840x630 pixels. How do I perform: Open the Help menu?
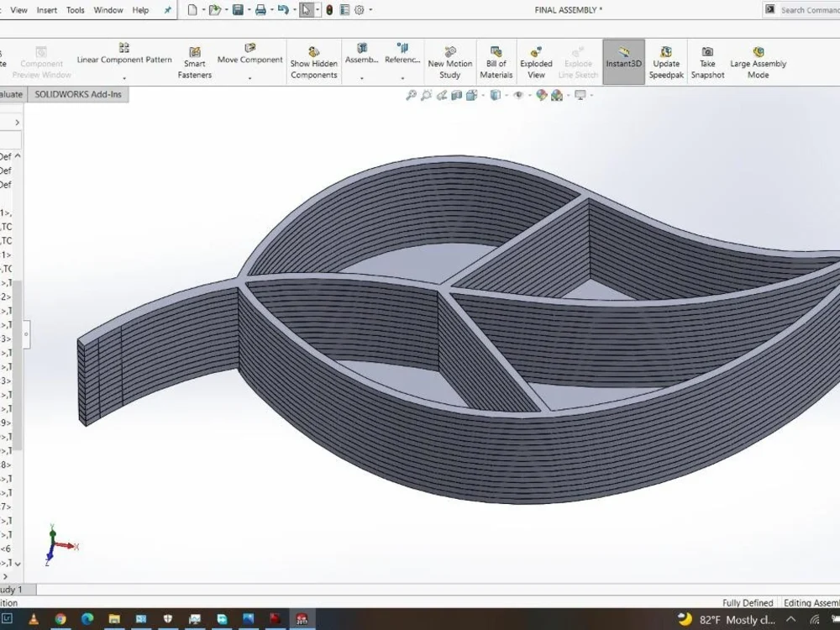pyautogui.click(x=140, y=10)
